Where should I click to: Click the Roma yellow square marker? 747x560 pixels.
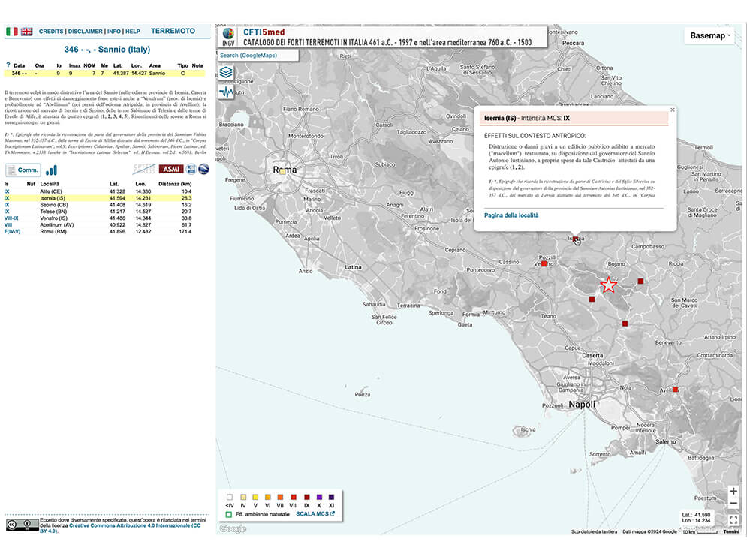point(282,172)
